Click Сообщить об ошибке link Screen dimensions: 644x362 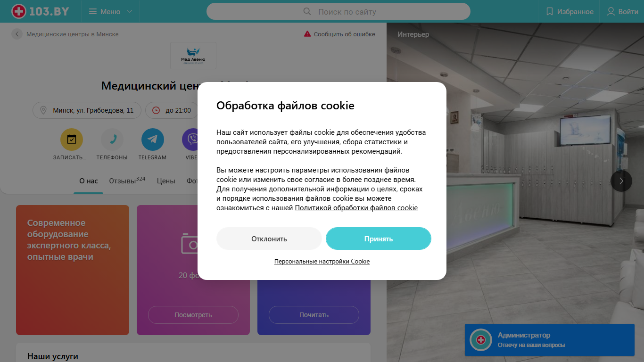[345, 34]
